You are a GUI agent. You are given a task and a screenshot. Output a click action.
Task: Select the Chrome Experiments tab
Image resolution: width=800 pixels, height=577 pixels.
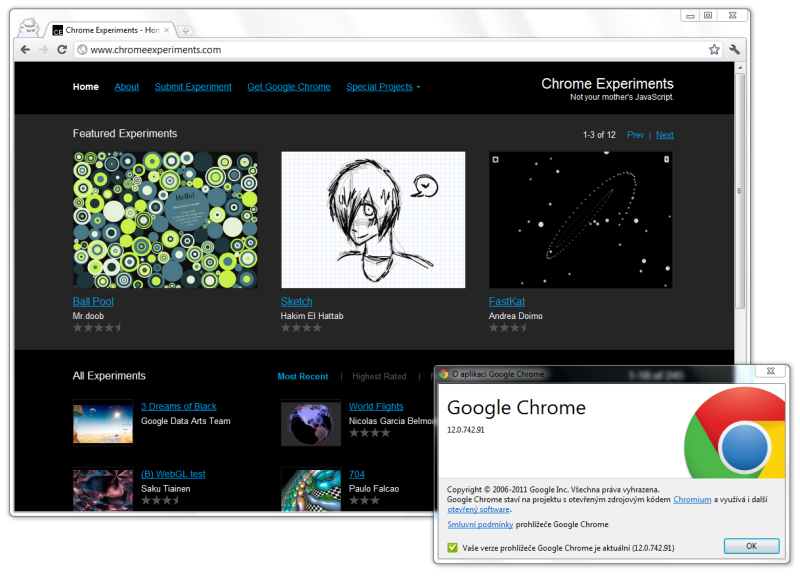[x=112, y=30]
